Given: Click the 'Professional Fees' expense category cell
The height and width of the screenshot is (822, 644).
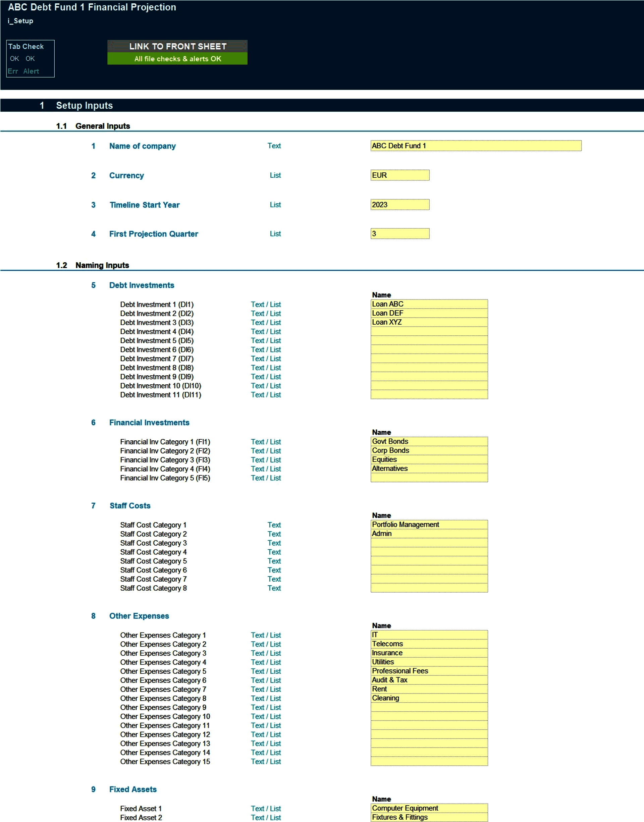Looking at the screenshot, I should pyautogui.click(x=429, y=670).
